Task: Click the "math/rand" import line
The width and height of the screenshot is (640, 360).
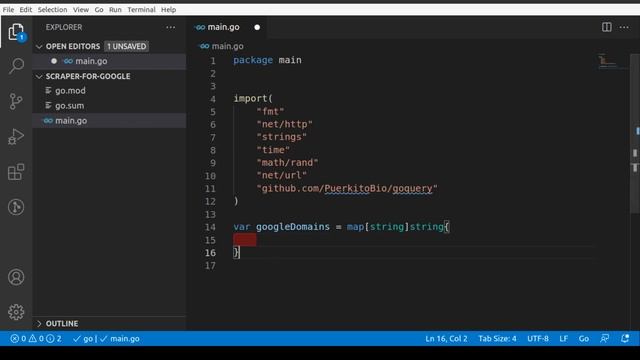Action: 287,162
